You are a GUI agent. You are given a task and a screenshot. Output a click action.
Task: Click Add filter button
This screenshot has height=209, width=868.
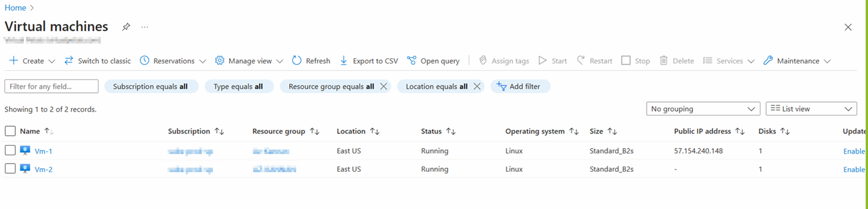pos(520,87)
